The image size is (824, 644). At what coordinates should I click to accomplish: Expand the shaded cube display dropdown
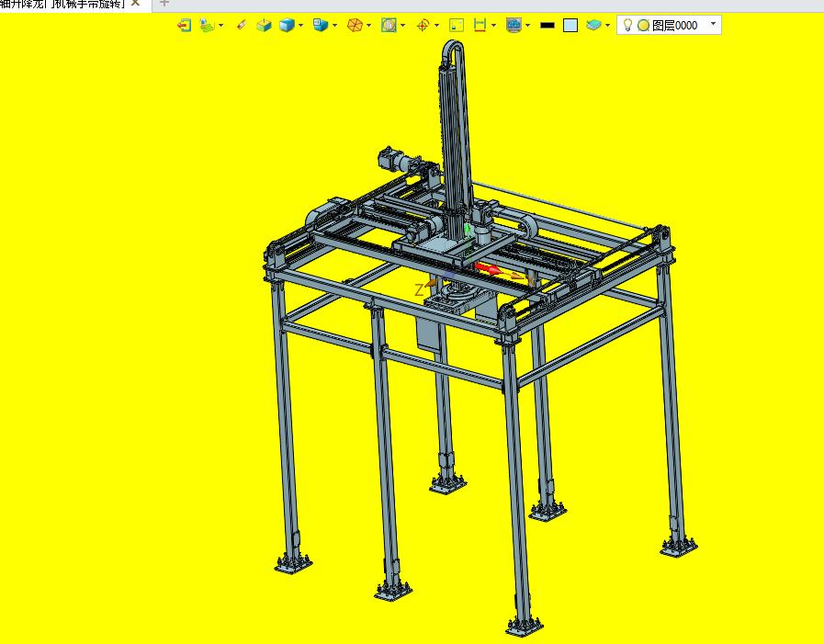[300, 25]
